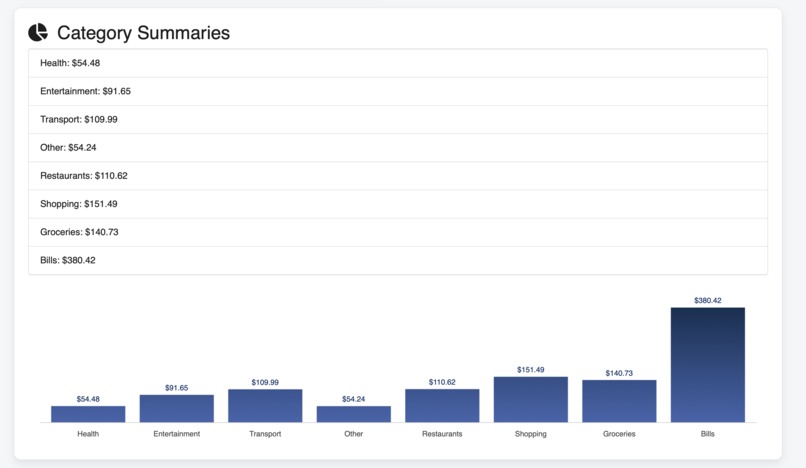Click the Groceries bar in the chart

click(619, 401)
